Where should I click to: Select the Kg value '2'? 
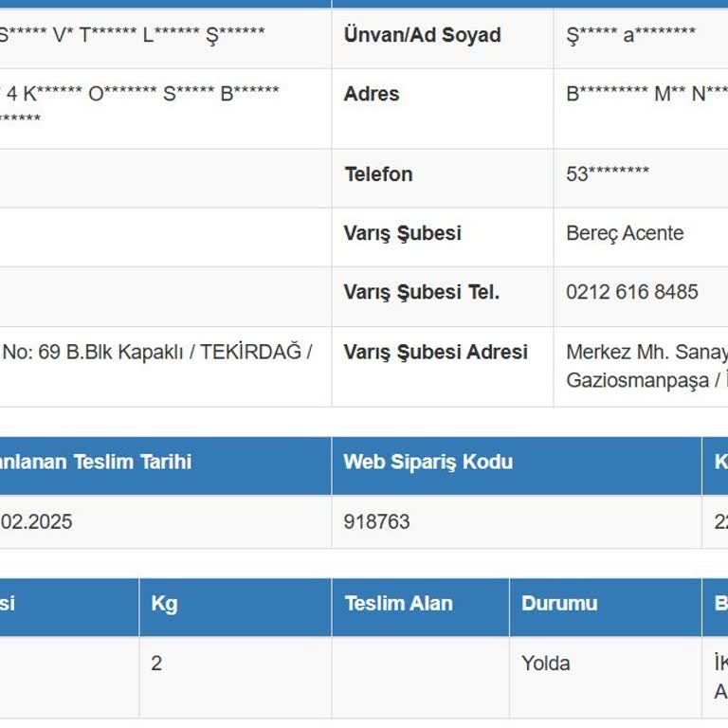pyautogui.click(x=156, y=663)
